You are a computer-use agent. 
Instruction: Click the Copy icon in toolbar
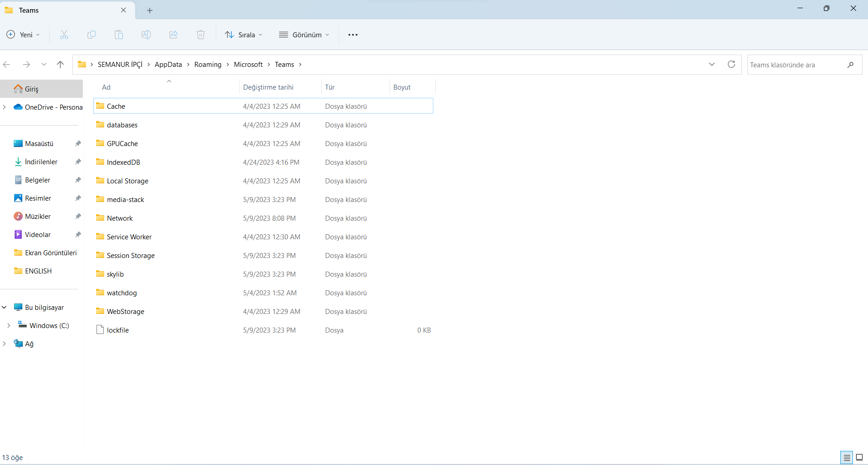click(x=91, y=35)
